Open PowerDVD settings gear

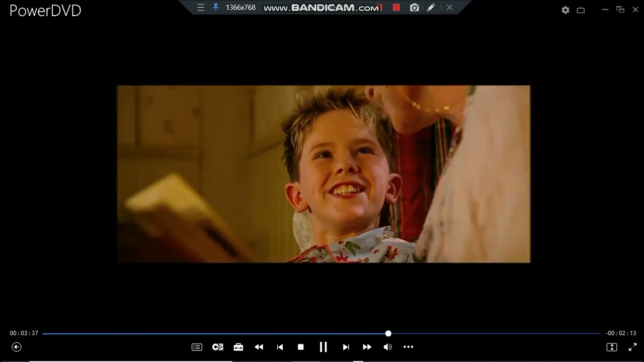click(x=566, y=10)
